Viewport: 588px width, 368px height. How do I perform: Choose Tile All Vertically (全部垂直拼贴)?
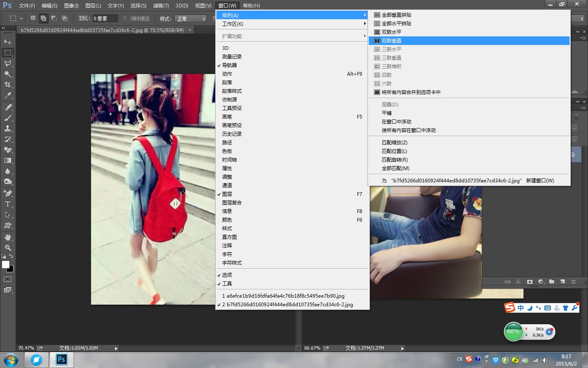(469, 15)
